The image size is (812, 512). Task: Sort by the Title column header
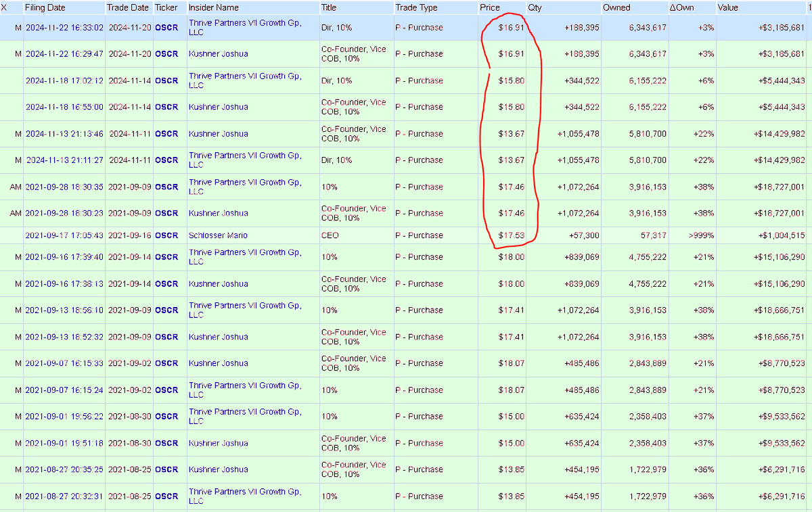pyautogui.click(x=329, y=8)
